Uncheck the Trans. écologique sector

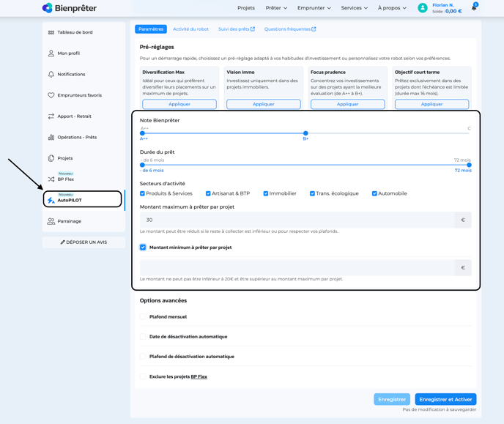pos(312,193)
